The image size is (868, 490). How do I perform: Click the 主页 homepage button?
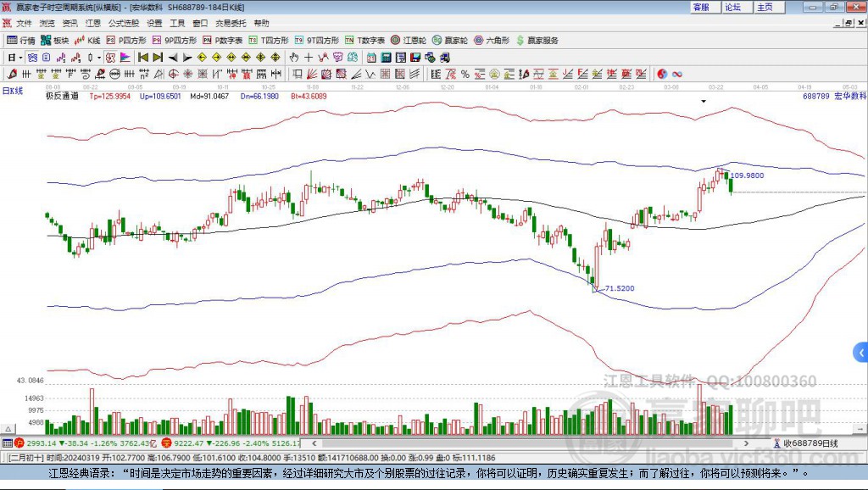[770, 7]
